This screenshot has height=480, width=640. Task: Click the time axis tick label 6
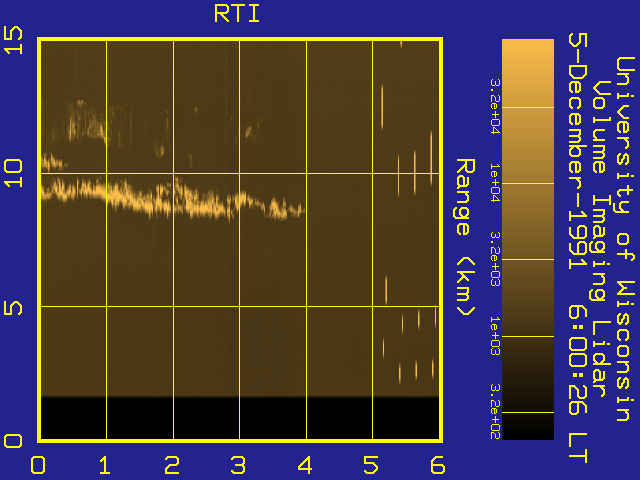[x=438, y=465]
